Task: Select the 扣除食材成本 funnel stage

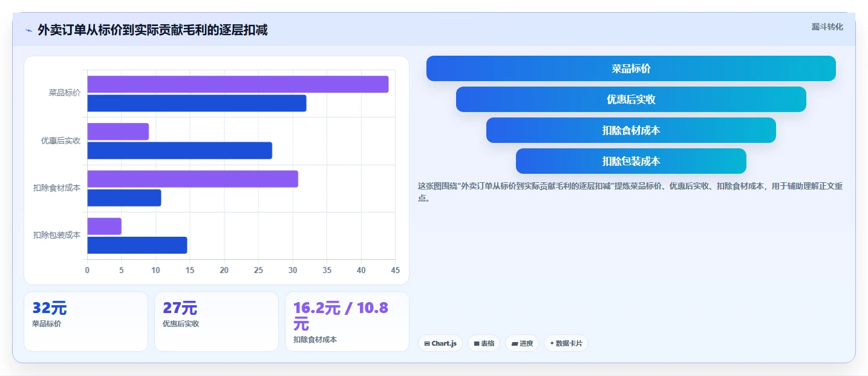Action: click(631, 130)
